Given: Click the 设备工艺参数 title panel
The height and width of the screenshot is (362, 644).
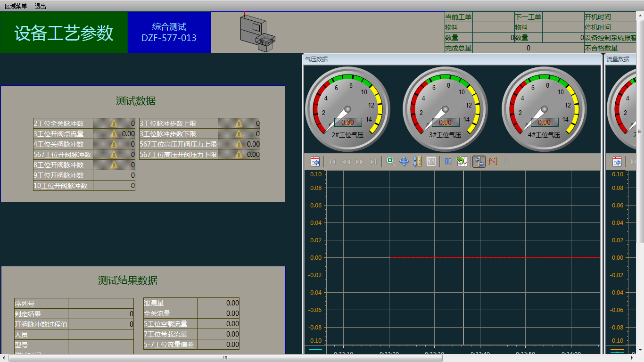Looking at the screenshot, I should [64, 33].
